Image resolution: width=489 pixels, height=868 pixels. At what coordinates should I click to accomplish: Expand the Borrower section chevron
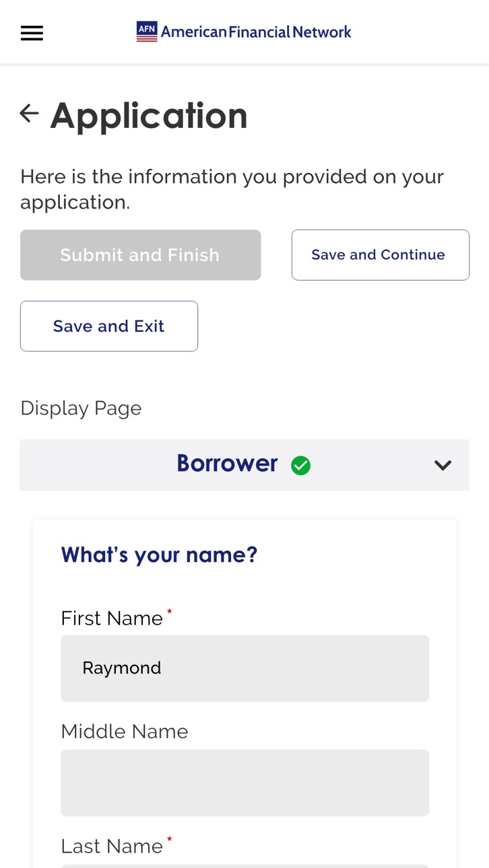(x=443, y=465)
